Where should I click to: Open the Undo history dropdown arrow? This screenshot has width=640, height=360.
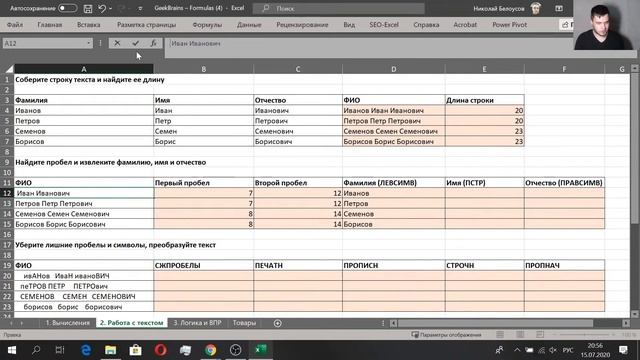pos(110,9)
